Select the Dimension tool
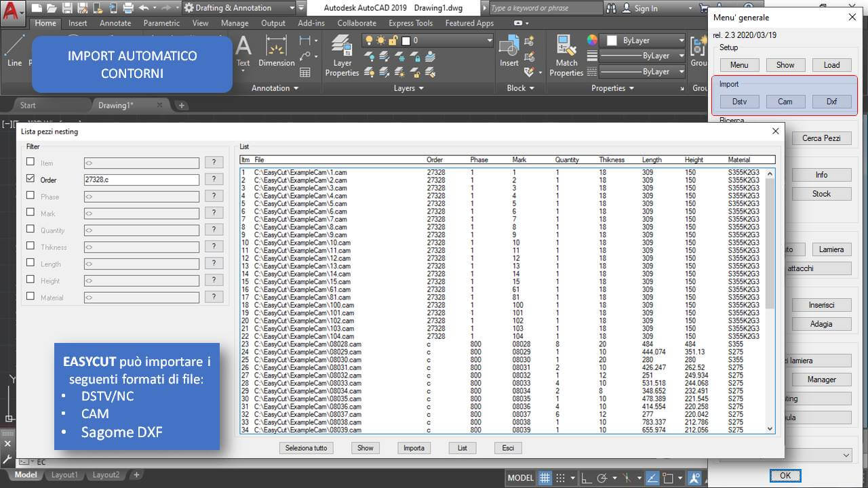Viewport: 868px width, 488px height. [276, 52]
